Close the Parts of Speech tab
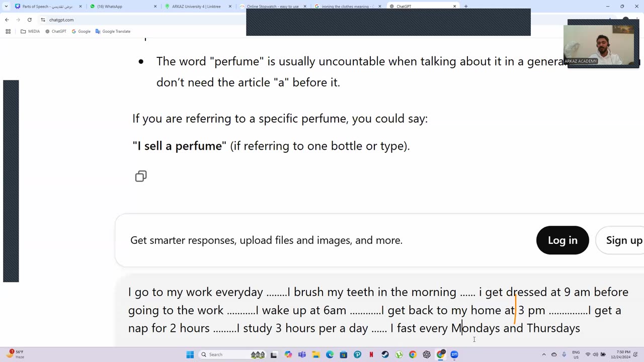This screenshot has width=644, height=362. 80,7
